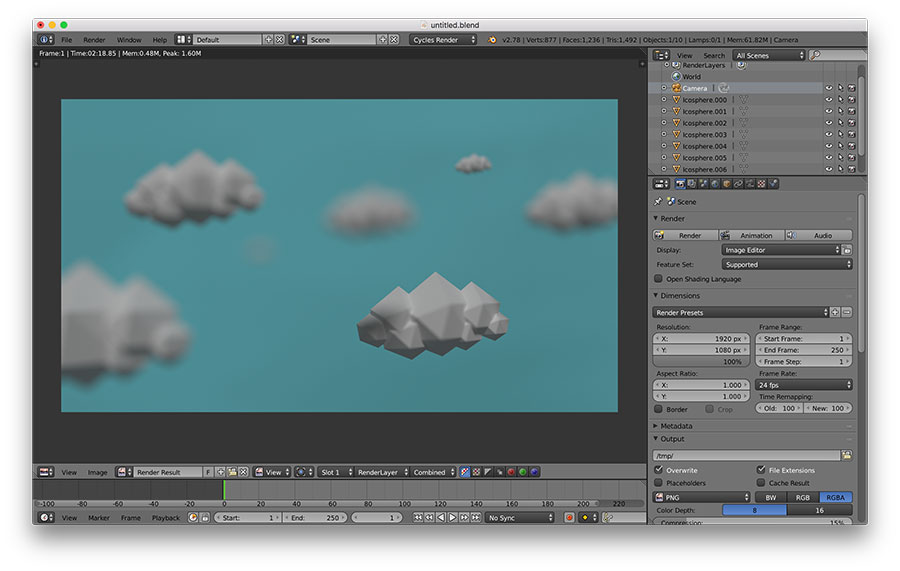Select RGB color mode
The width and height of the screenshot is (900, 571).
(x=802, y=497)
